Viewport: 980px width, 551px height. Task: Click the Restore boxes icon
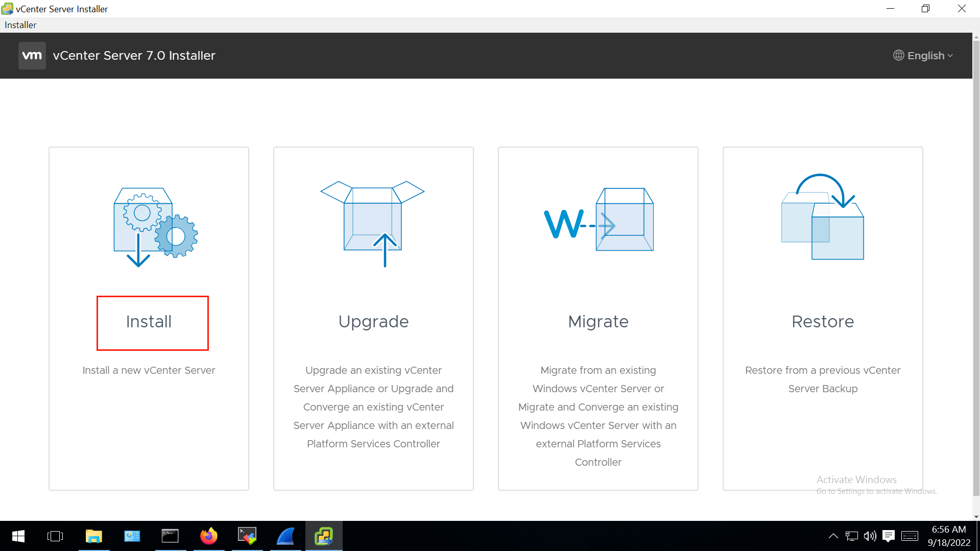click(823, 217)
